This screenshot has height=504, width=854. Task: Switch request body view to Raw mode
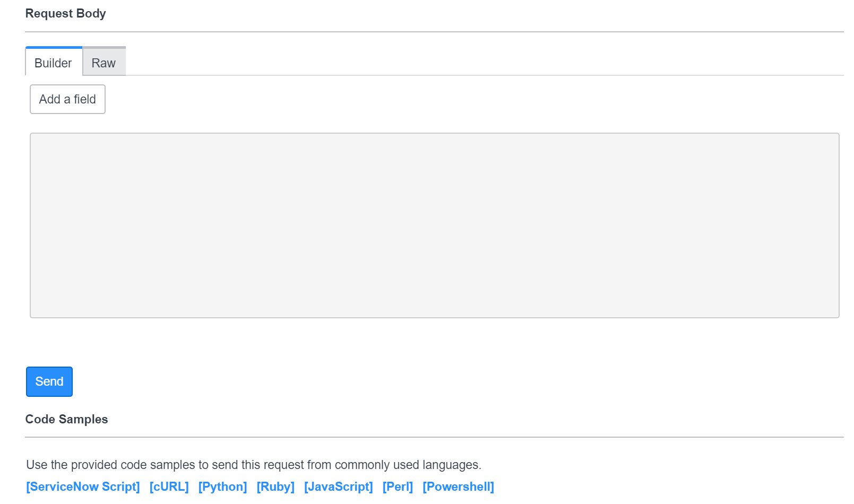coord(104,62)
